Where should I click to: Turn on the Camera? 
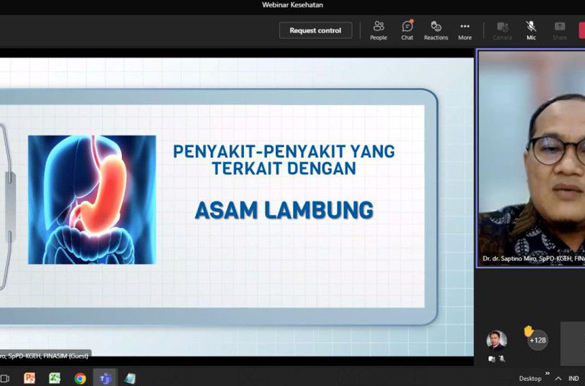(502, 31)
